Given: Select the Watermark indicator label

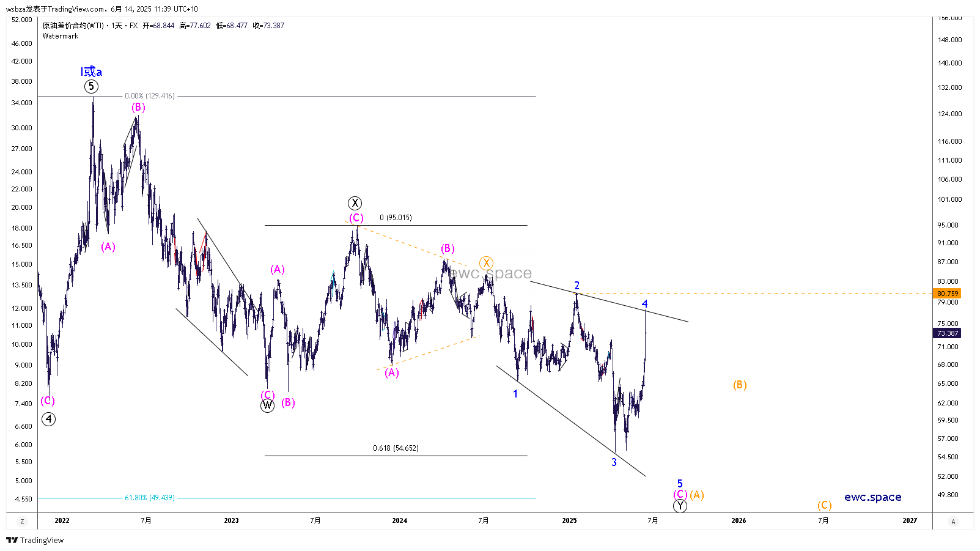Looking at the screenshot, I should tap(61, 36).
